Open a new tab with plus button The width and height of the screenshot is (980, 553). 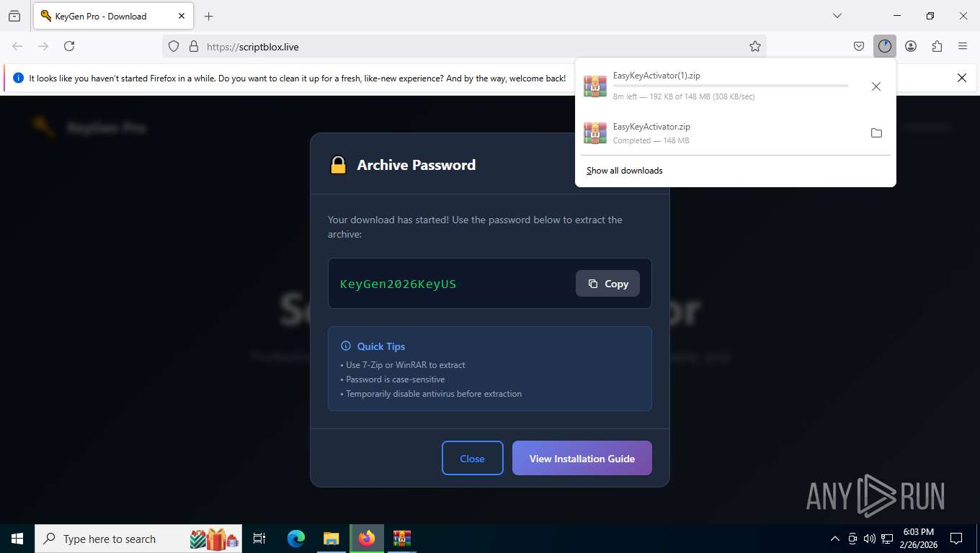tap(208, 16)
